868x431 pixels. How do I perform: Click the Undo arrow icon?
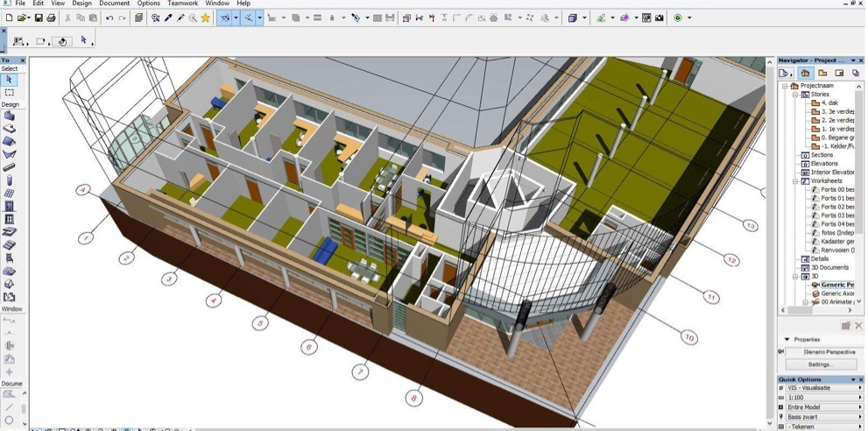tap(109, 18)
